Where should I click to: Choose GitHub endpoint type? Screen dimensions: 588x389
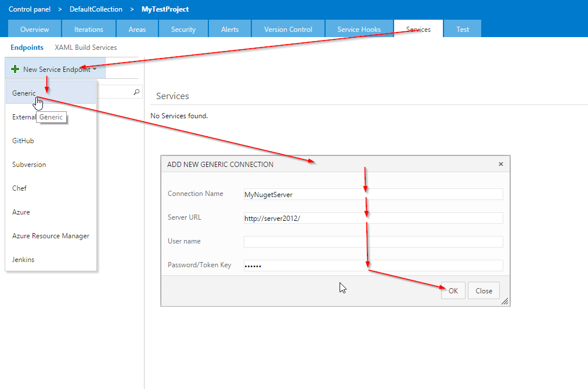[x=23, y=141]
